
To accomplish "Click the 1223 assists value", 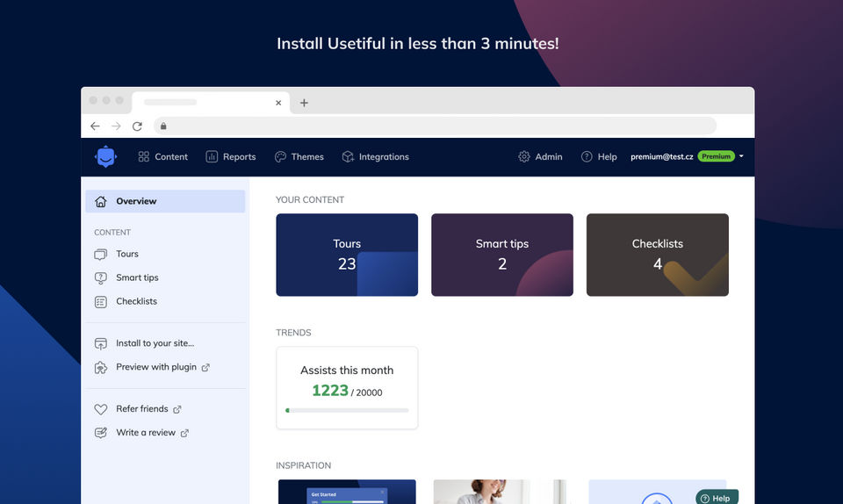I will [330, 390].
